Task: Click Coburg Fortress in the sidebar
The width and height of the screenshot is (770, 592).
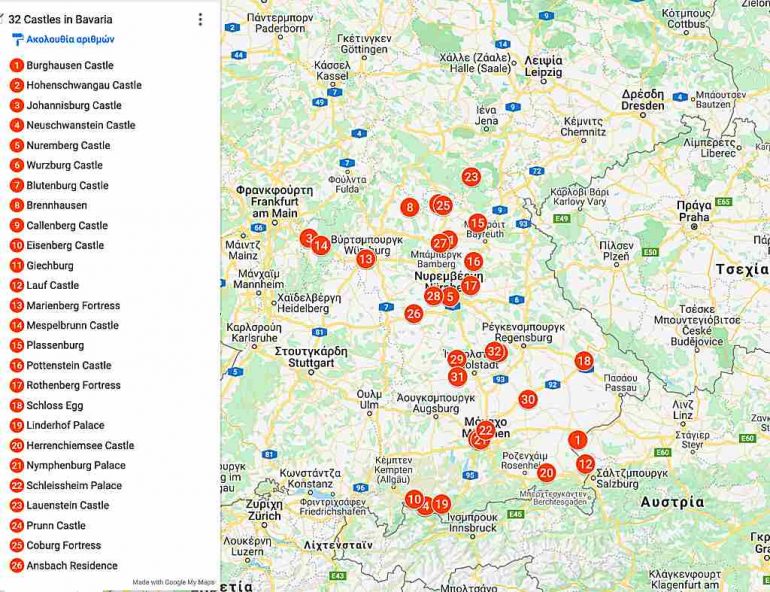Action: (63, 545)
